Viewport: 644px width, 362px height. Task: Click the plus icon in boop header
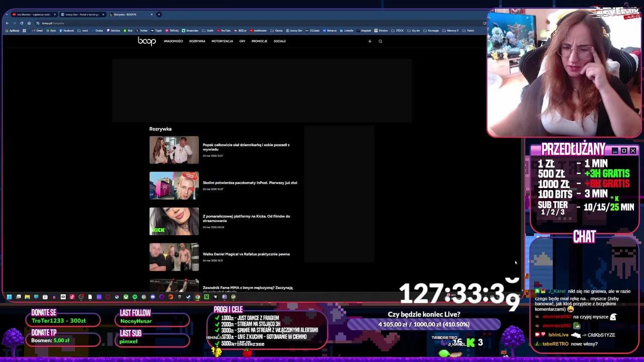[370, 41]
